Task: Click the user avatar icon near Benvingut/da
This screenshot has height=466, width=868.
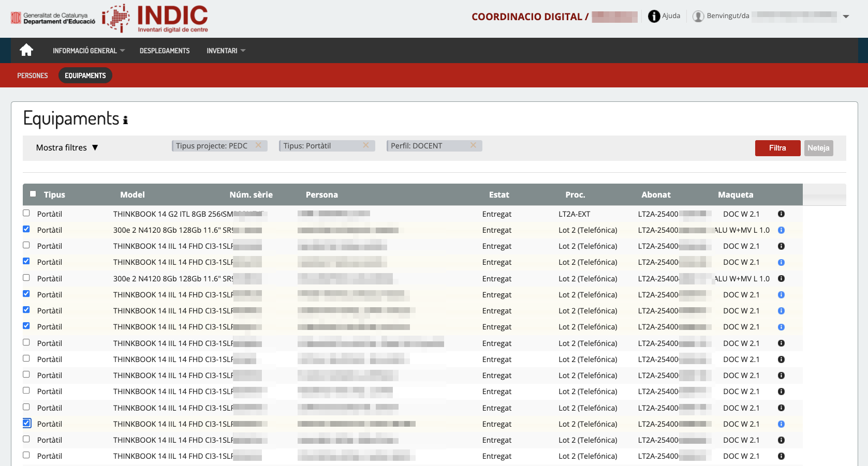Action: [x=698, y=17]
